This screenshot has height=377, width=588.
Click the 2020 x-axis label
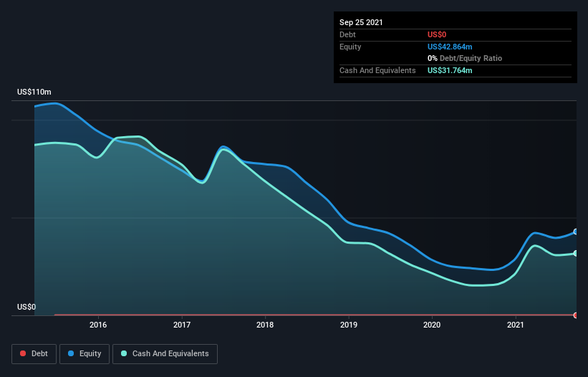(432, 325)
